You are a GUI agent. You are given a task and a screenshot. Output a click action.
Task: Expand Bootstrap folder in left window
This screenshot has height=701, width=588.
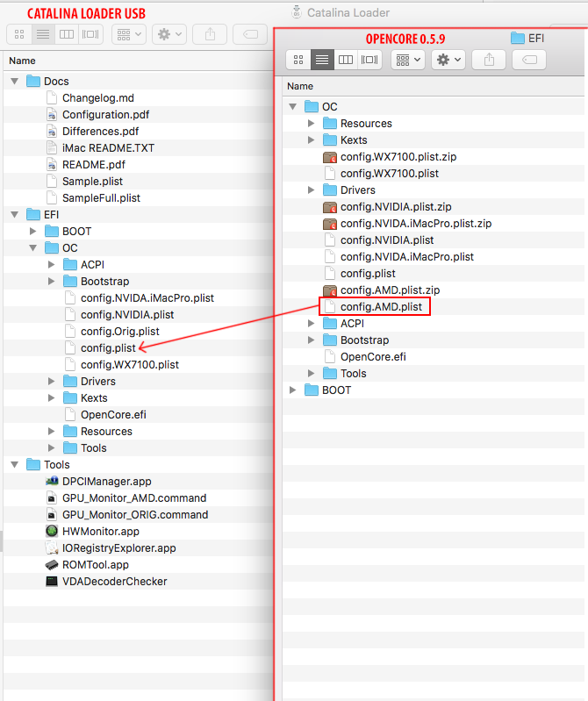(x=51, y=282)
